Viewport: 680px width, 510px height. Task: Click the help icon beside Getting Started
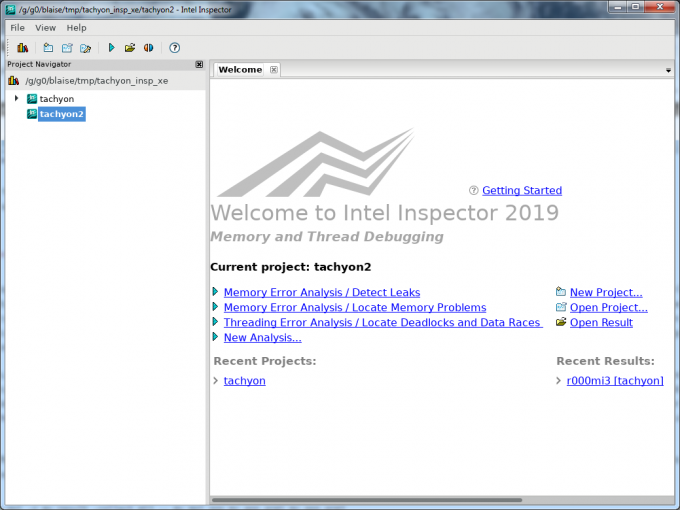pyautogui.click(x=474, y=190)
